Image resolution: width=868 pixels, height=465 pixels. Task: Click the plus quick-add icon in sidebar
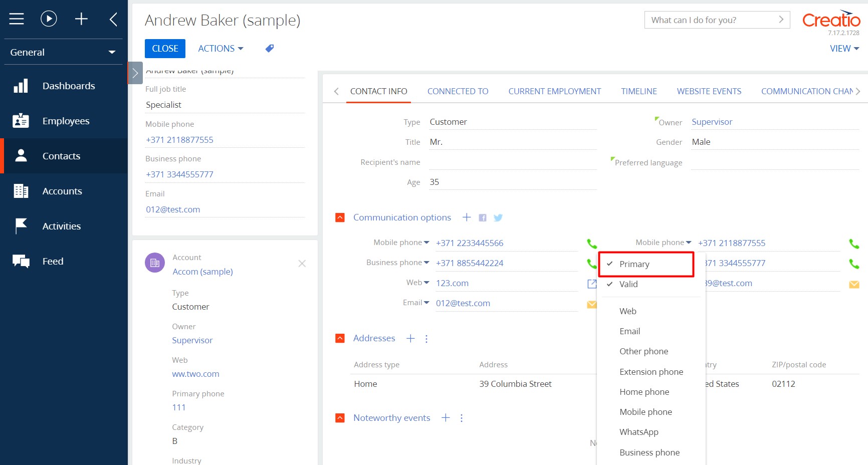[x=81, y=19]
